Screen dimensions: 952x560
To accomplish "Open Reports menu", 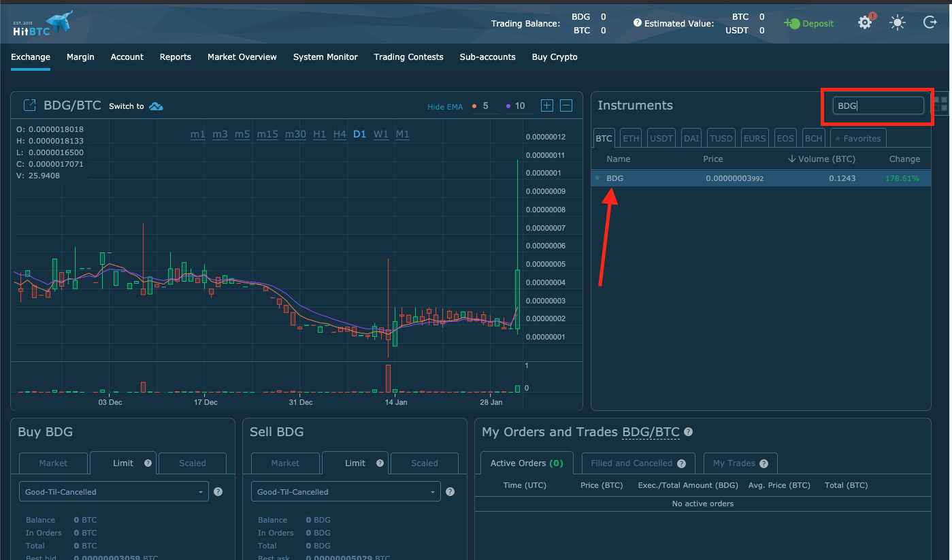I will pos(176,57).
